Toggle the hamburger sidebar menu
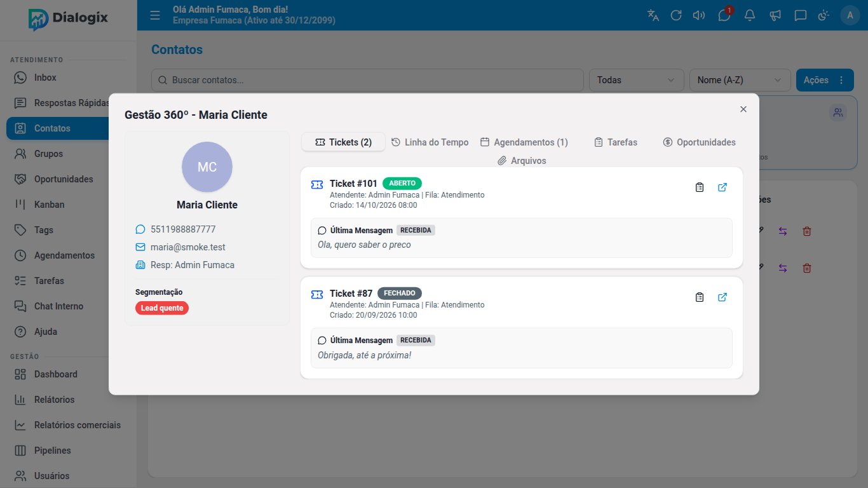Viewport: 868px width, 488px height. point(155,15)
